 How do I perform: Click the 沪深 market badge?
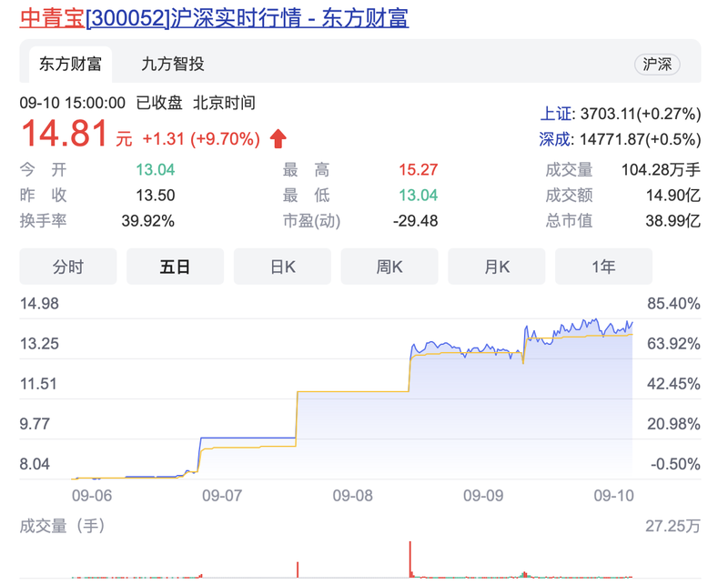coord(657,65)
